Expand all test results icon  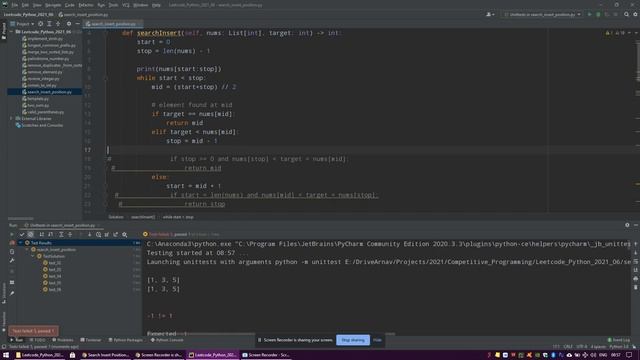(x=61, y=234)
